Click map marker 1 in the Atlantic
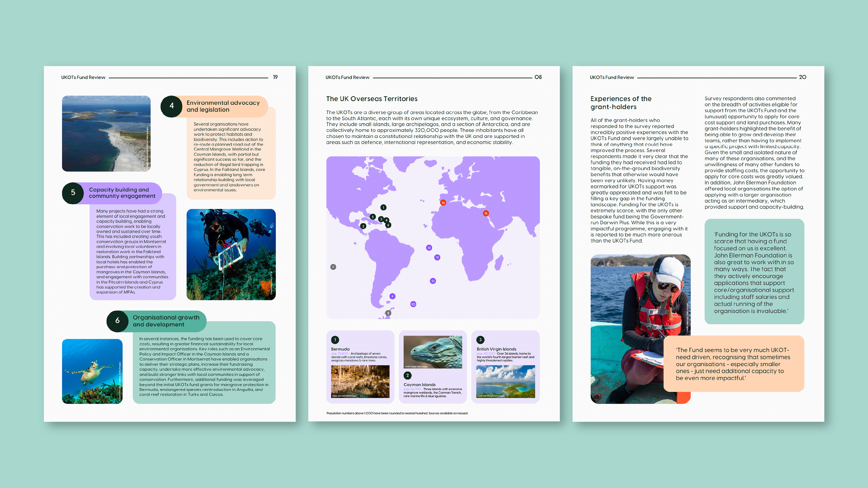 (x=383, y=207)
